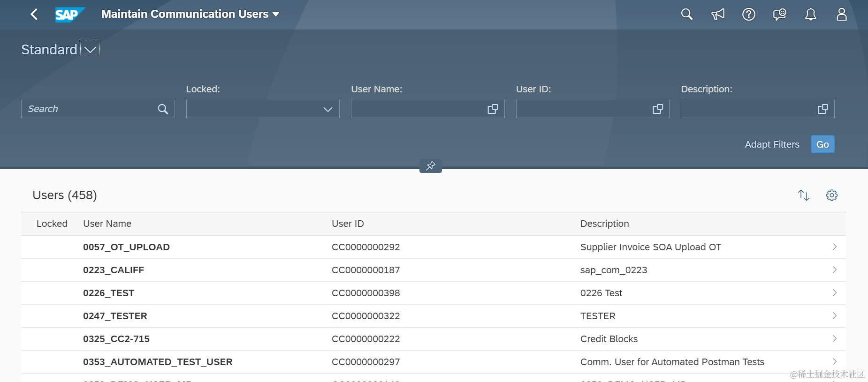Open value help for User Name filter
The width and height of the screenshot is (868, 382).
point(493,109)
